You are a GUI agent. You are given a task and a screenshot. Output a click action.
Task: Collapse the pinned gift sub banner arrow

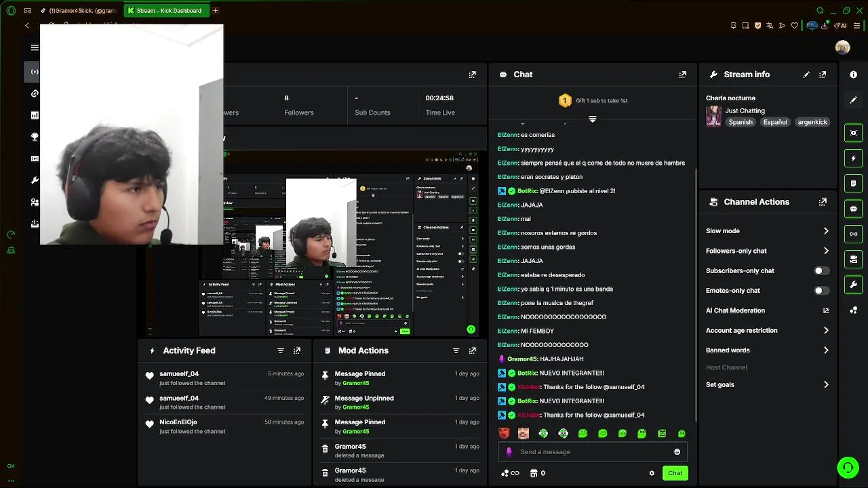593,119
